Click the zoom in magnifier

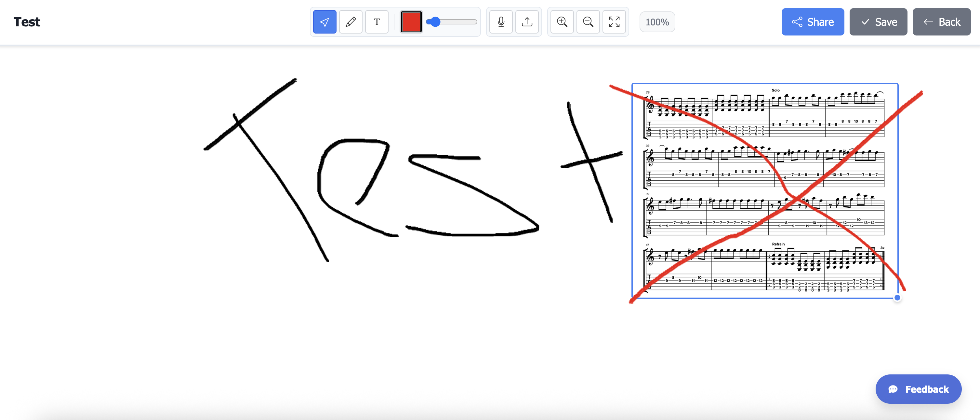pyautogui.click(x=562, y=22)
